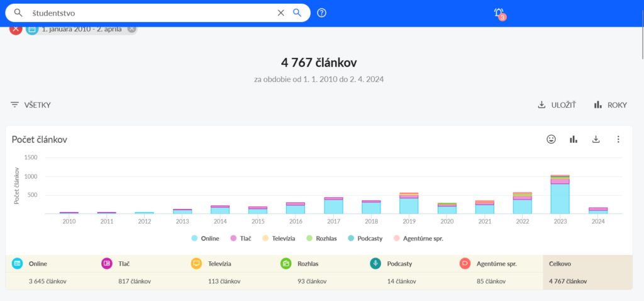
Task: Switch chart type using bar chart icon
Action: pos(574,139)
